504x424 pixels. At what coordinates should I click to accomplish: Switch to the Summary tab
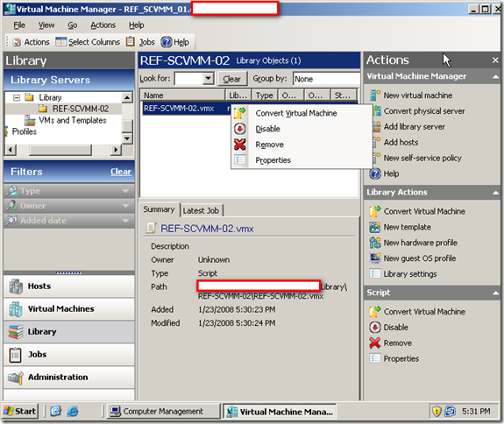click(x=160, y=209)
